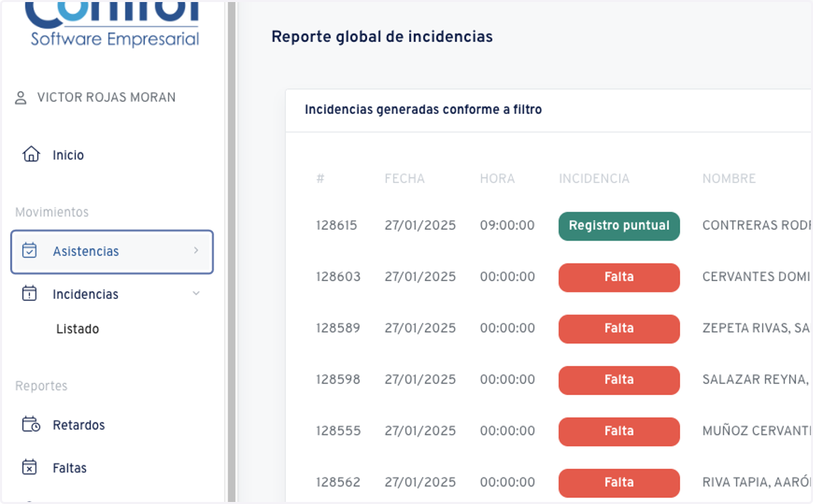Select record number 128555

(338, 431)
